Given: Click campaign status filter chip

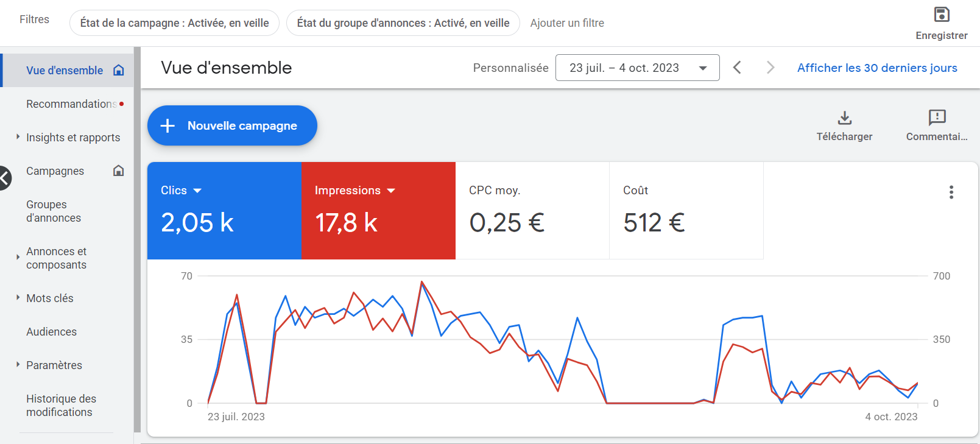Looking at the screenshot, I should click(x=174, y=23).
